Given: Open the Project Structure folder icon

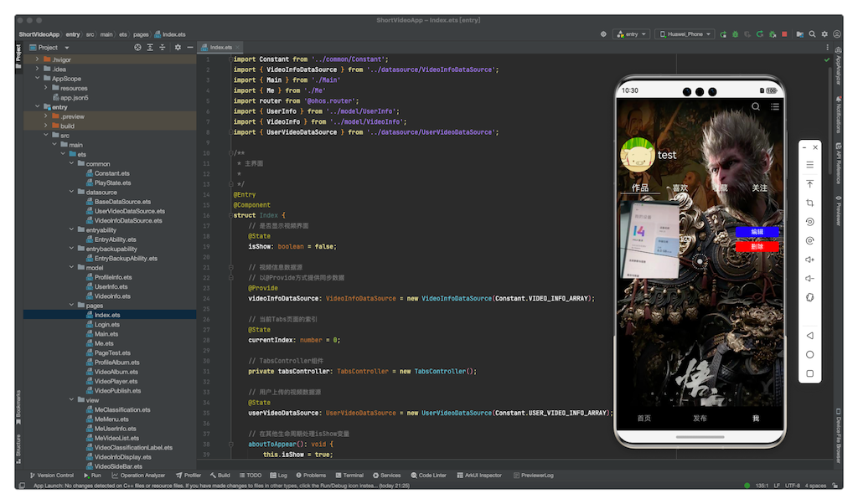Looking at the screenshot, I should [x=799, y=33].
